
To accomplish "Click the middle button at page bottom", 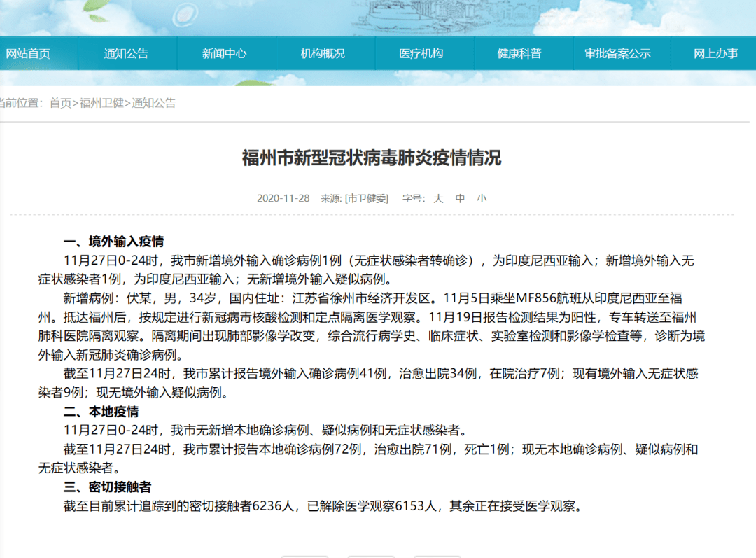I will (372, 554).
